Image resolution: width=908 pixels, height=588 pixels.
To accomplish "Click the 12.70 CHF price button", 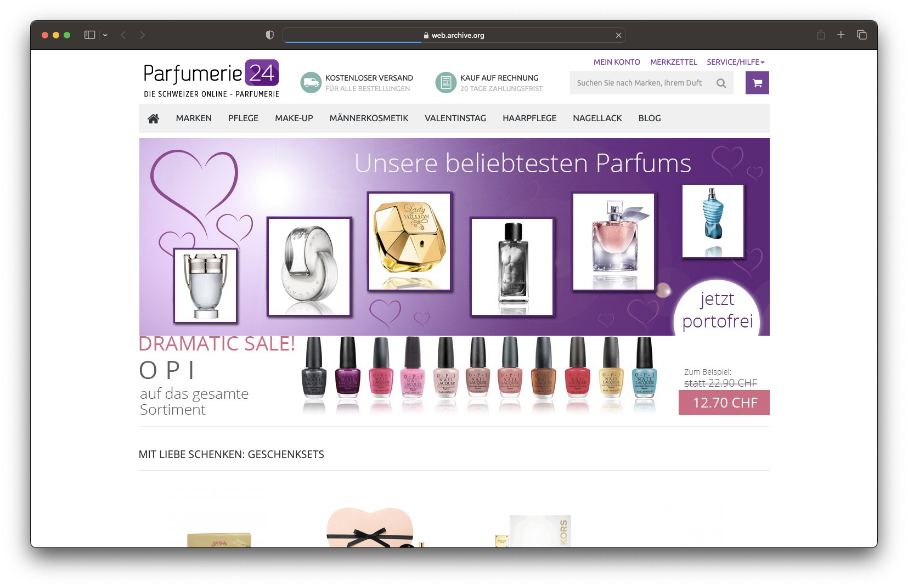I will click(724, 403).
